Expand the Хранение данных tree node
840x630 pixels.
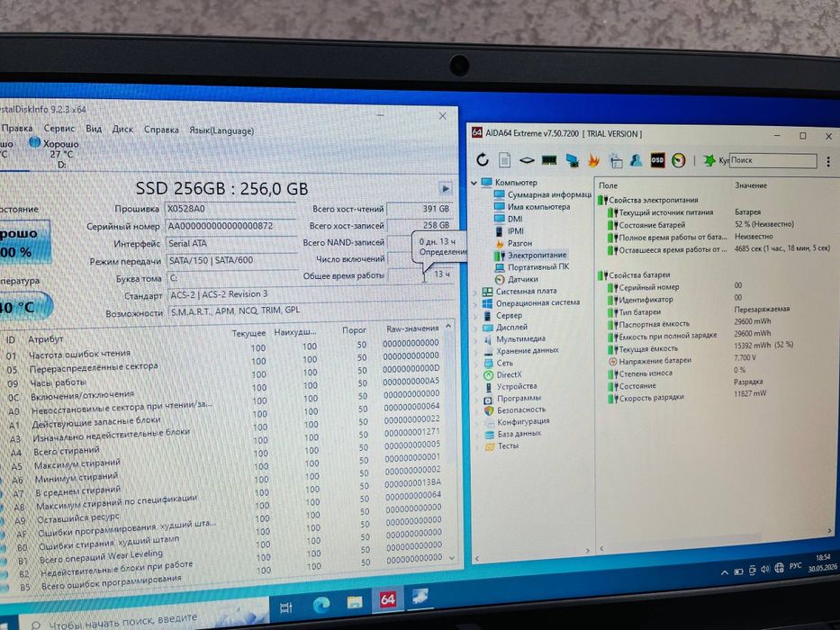click(475, 352)
